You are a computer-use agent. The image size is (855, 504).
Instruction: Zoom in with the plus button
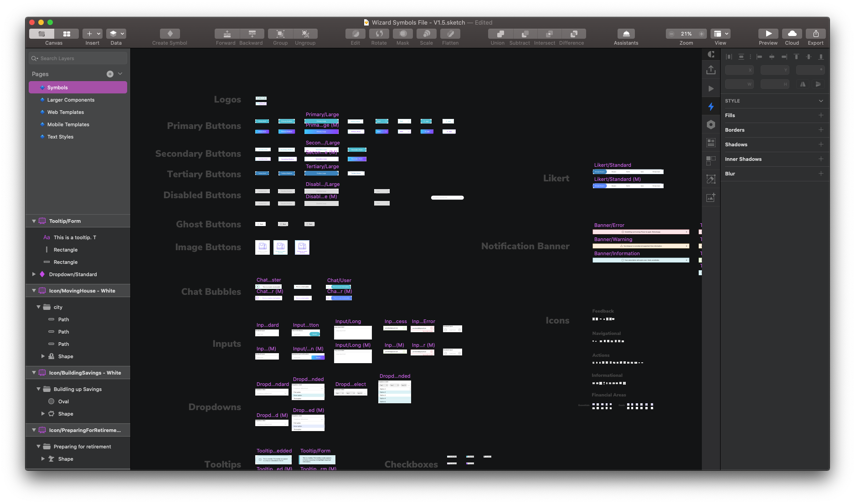click(x=701, y=34)
